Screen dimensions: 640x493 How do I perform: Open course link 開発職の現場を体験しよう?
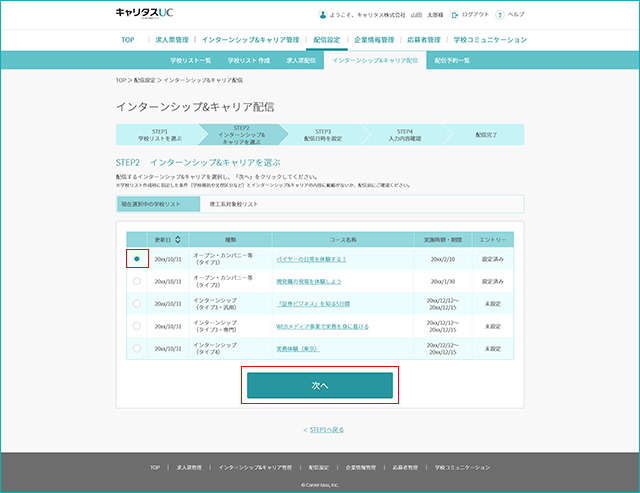pyautogui.click(x=309, y=282)
